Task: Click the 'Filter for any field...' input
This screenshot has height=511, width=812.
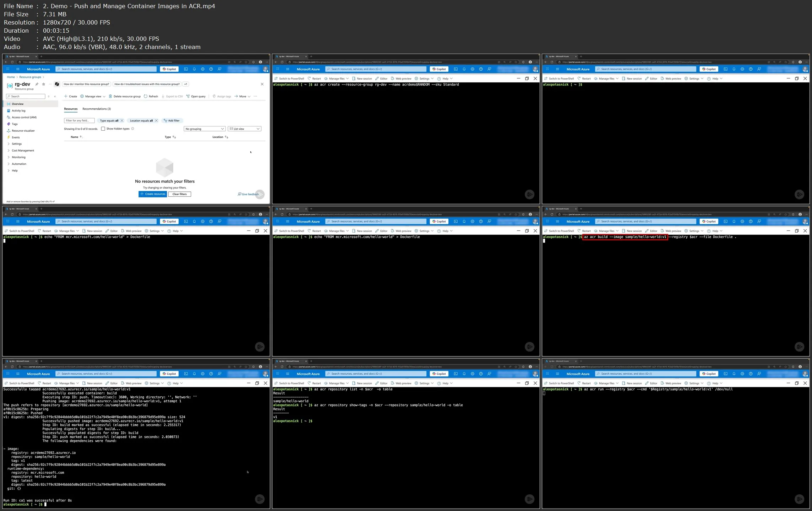Action: pos(79,121)
